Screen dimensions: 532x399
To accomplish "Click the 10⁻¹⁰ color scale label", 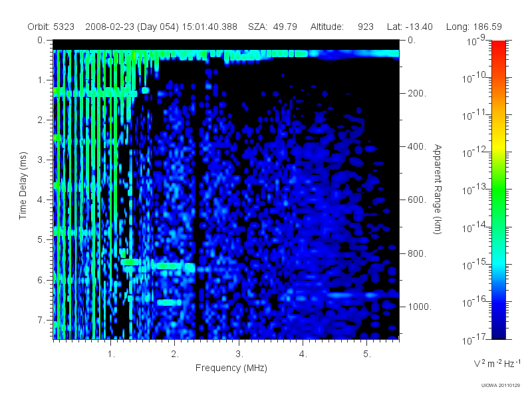I will click(x=475, y=77).
